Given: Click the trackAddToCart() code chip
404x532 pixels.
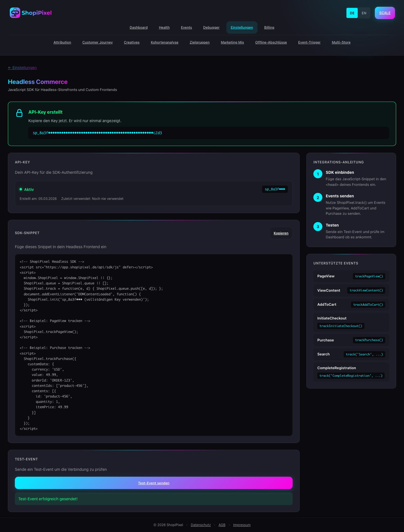Looking at the screenshot, I should tap(368, 305).
